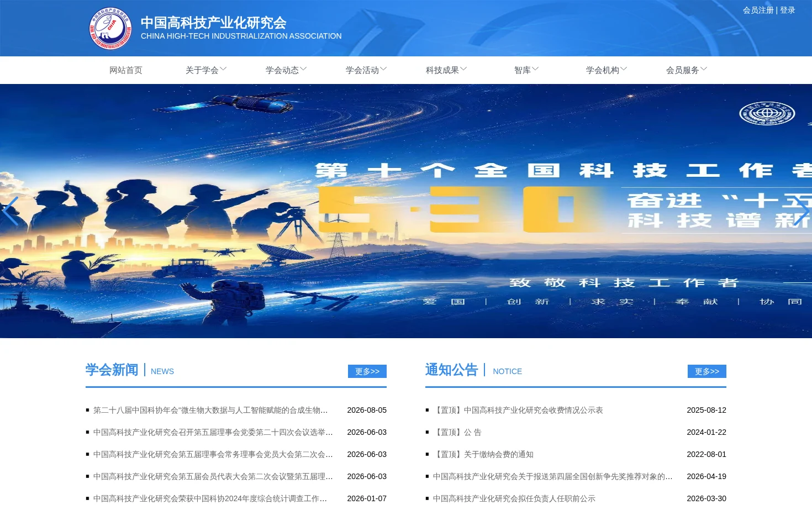812x510 pixels.
Task: Expand the 学会动态 dropdown menu
Action: (x=286, y=70)
